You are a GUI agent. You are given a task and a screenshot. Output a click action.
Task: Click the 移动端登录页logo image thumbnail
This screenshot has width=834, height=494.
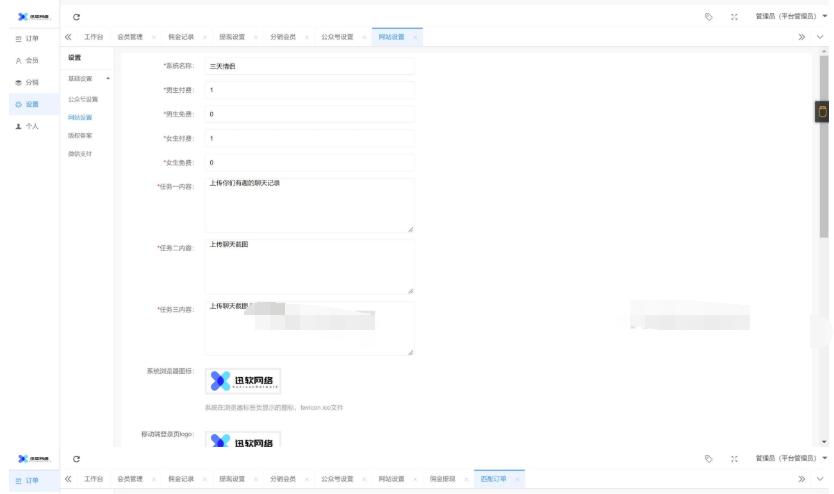point(243,439)
